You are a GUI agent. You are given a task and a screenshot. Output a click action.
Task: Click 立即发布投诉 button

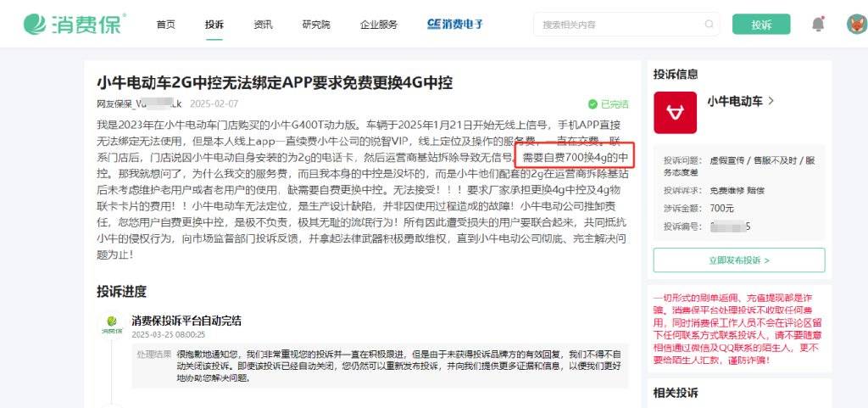(x=739, y=260)
